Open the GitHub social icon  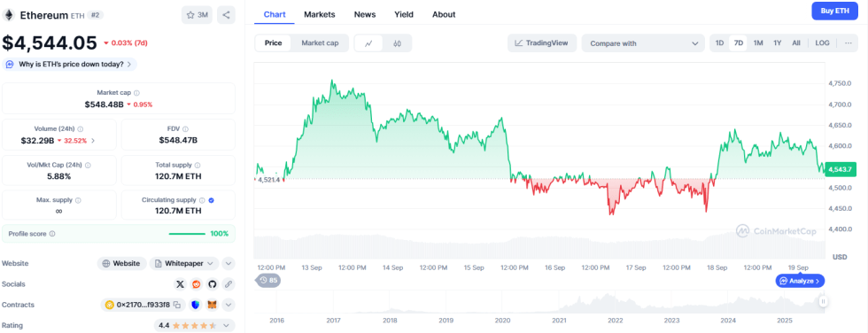tap(212, 284)
